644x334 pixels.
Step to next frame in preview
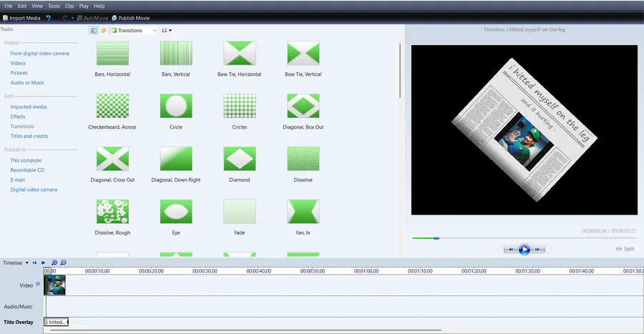coord(537,249)
